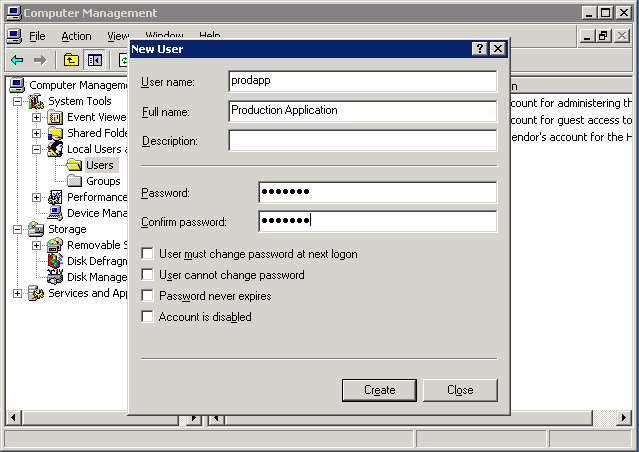The height and width of the screenshot is (452, 639).
Task: Click the Show/Hide Console Tree icon
Action: (94, 60)
